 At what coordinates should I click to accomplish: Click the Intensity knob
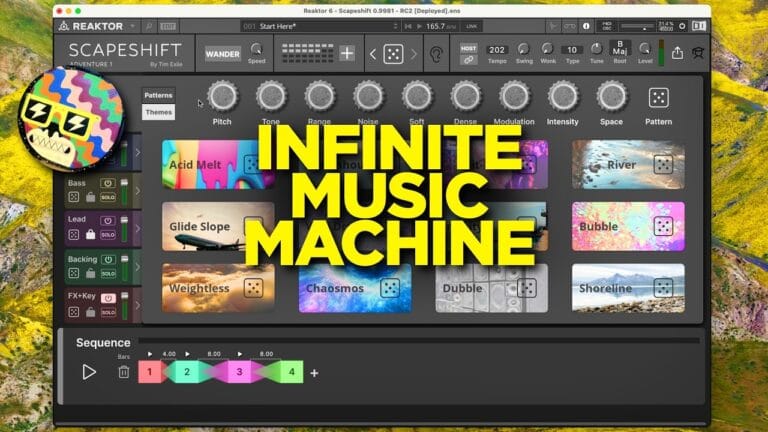click(563, 96)
